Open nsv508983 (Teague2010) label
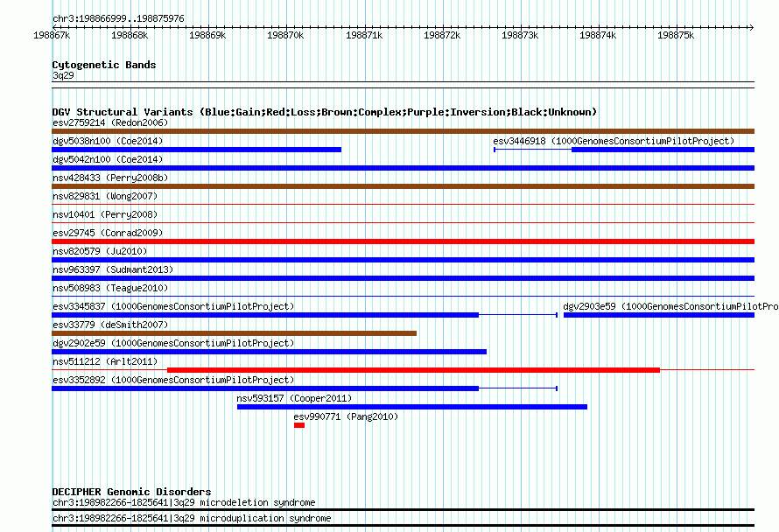Screen dimensions: 779x532 [110, 288]
